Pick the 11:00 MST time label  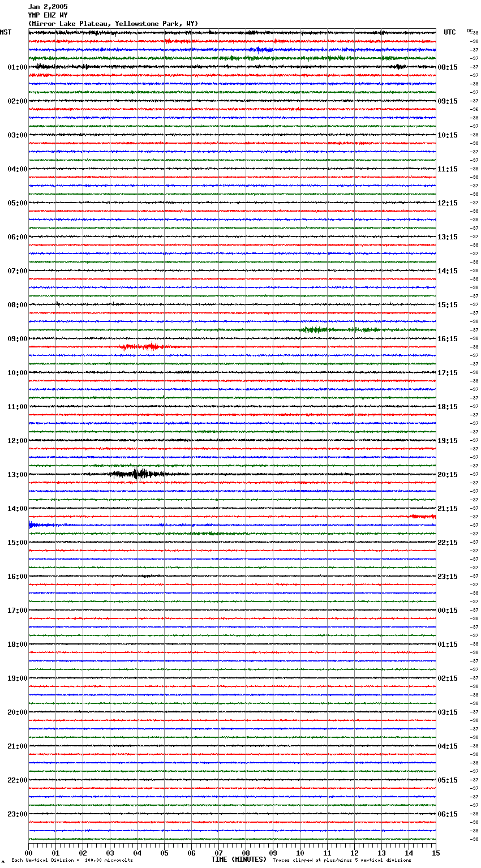tap(18, 407)
